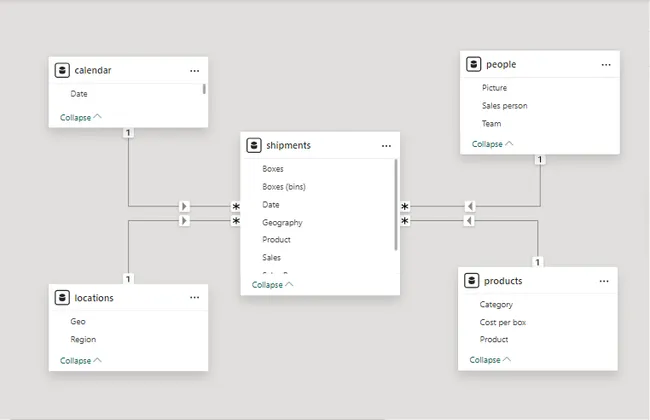Collapse the products table fields
Screen dimensions: 650x420
[490, 360]
